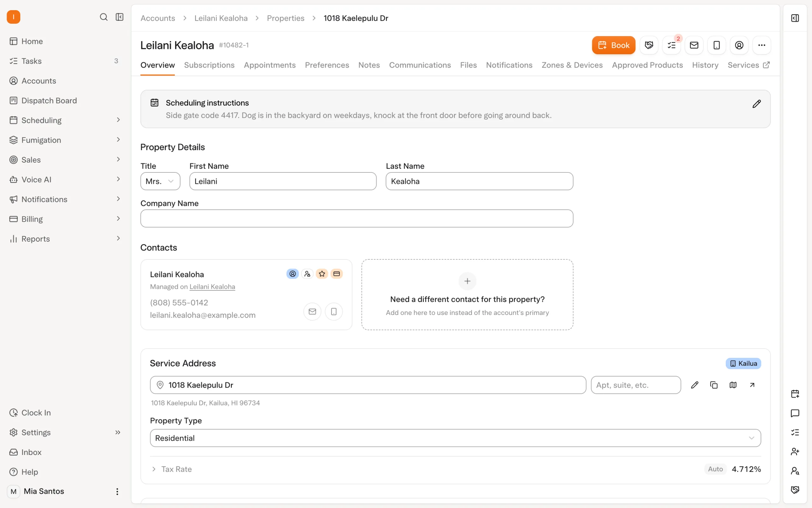
Task: Open the Services external link
Action: (749, 65)
